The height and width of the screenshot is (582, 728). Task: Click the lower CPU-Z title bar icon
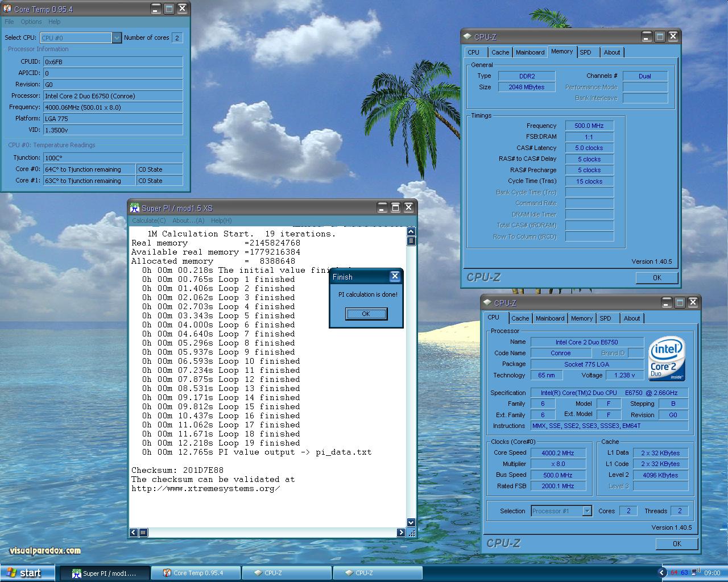[487, 303]
